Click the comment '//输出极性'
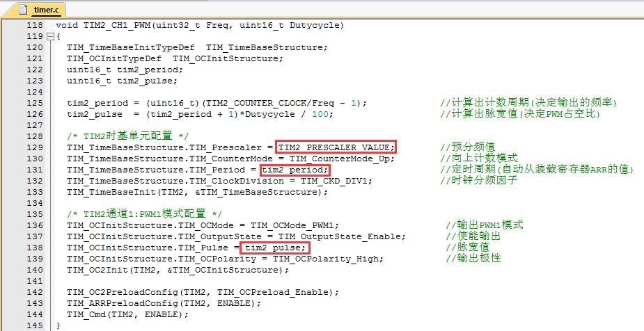The image size is (644, 331). click(x=473, y=258)
